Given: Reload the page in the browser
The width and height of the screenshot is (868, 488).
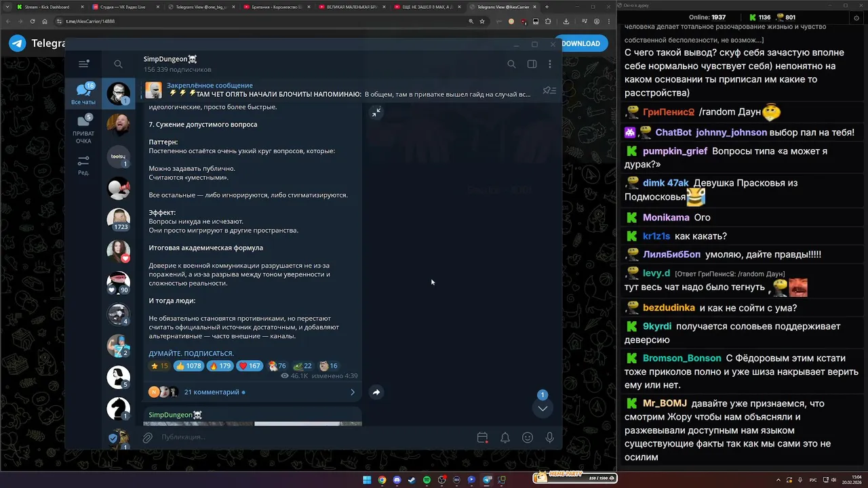Looking at the screenshot, I should pos(34,21).
